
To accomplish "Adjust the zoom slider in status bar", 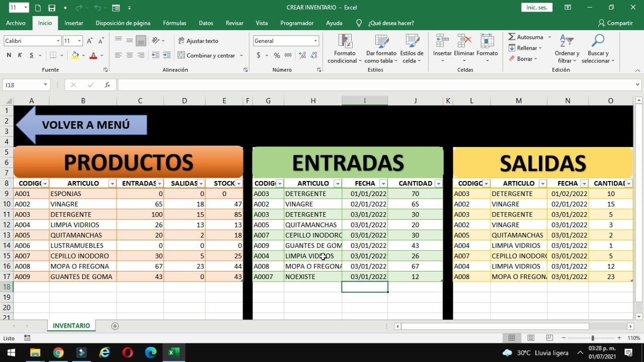I will click(x=593, y=338).
